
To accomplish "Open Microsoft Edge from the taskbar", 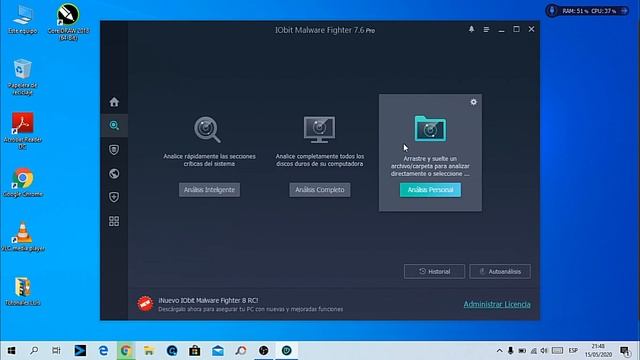I will point(103,351).
